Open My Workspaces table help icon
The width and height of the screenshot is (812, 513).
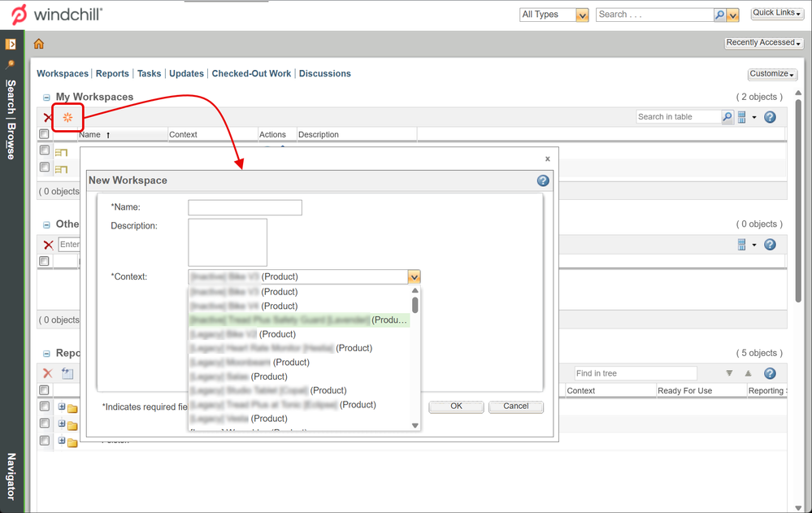pos(770,117)
